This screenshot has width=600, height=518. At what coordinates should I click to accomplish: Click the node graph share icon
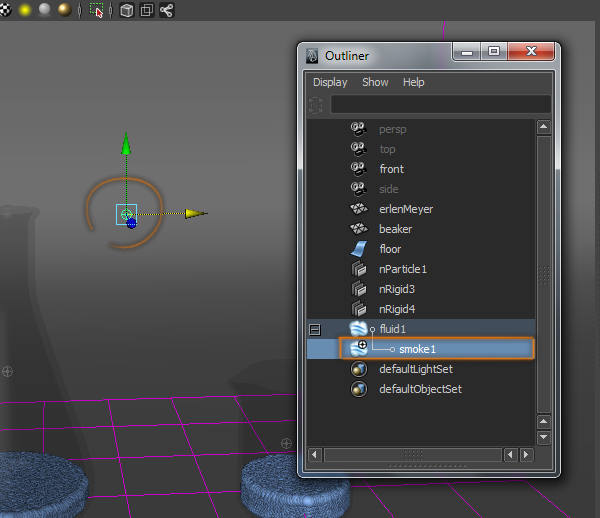pos(167,11)
